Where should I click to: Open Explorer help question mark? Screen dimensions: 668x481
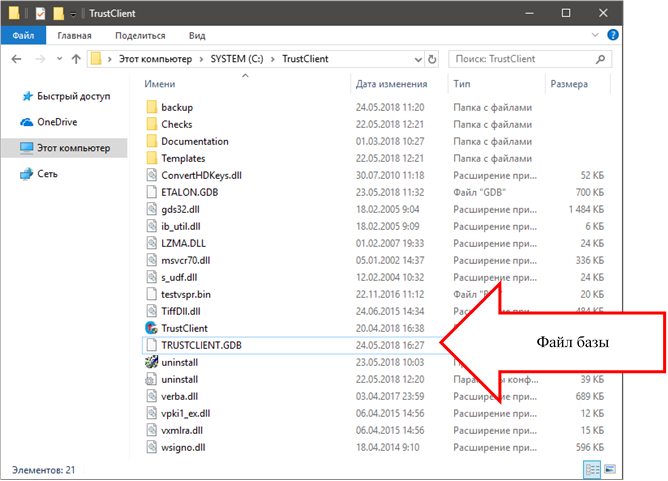coord(613,35)
